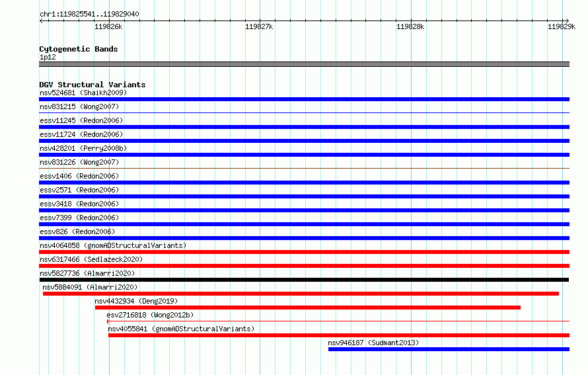Click the nsv524681 (Shaikh2009) variant label
The width and height of the screenshot is (588, 375).
(83, 93)
